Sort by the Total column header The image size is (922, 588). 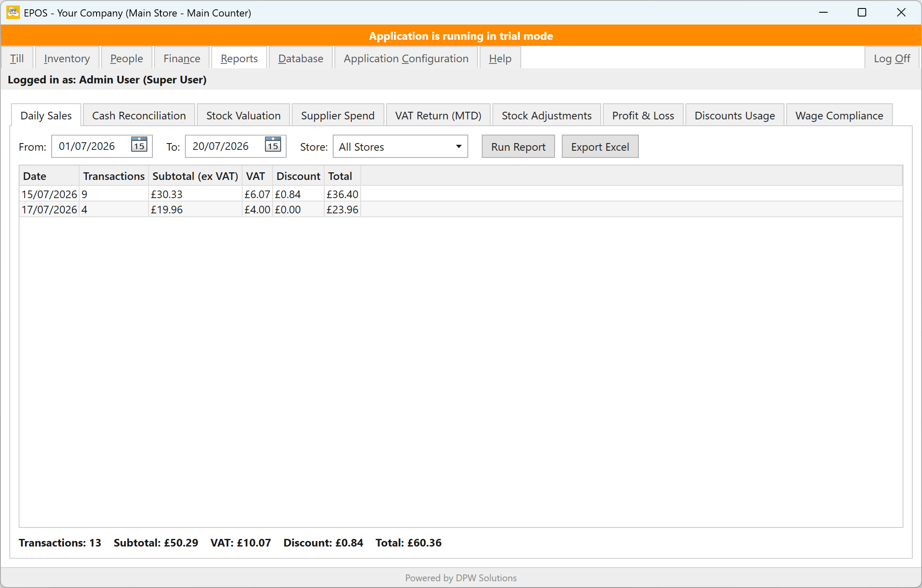tap(342, 176)
